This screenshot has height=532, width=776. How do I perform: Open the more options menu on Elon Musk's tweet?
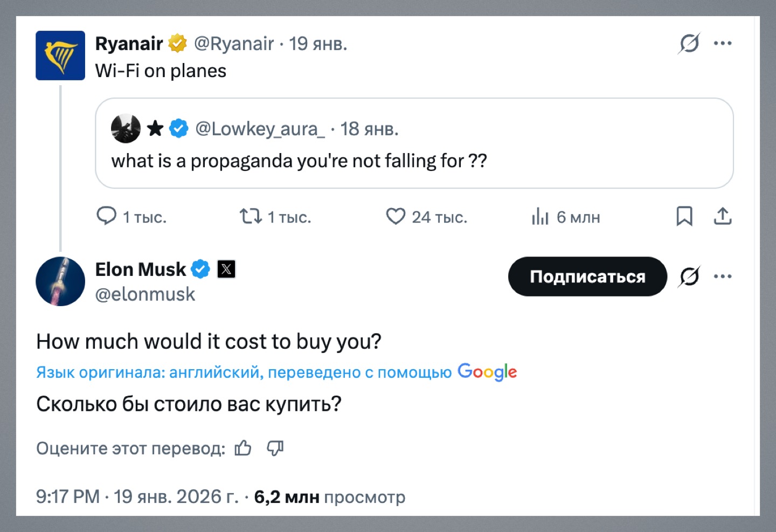click(x=723, y=277)
